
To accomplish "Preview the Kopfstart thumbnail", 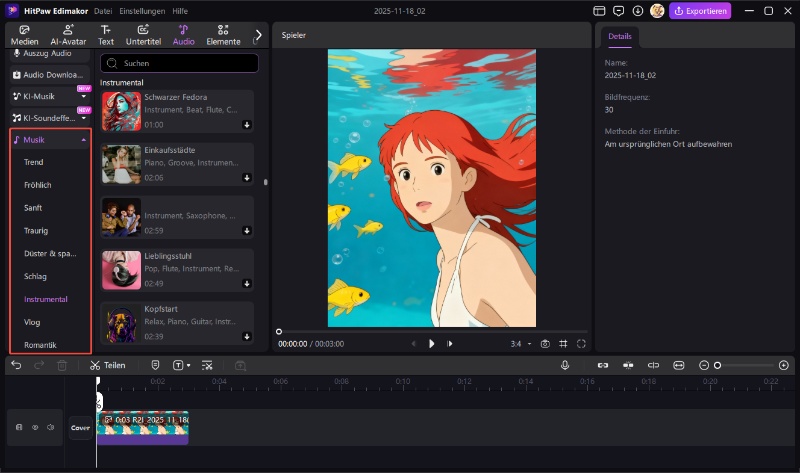I will [x=121, y=323].
